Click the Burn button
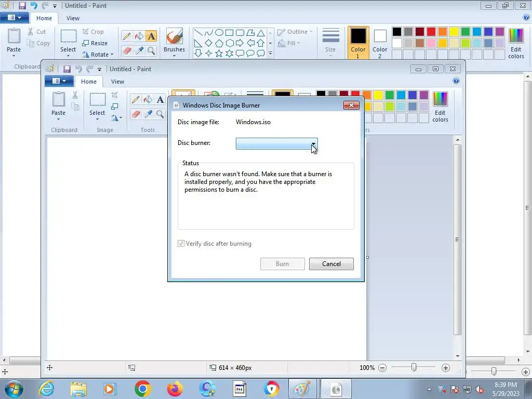The image size is (532, 399). [x=282, y=264]
